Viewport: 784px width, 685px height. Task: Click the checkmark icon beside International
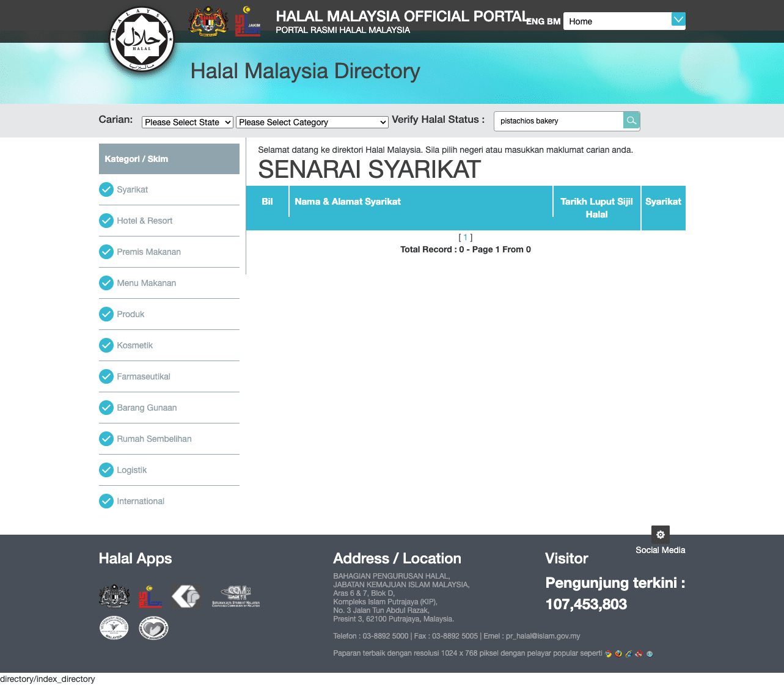[106, 501]
